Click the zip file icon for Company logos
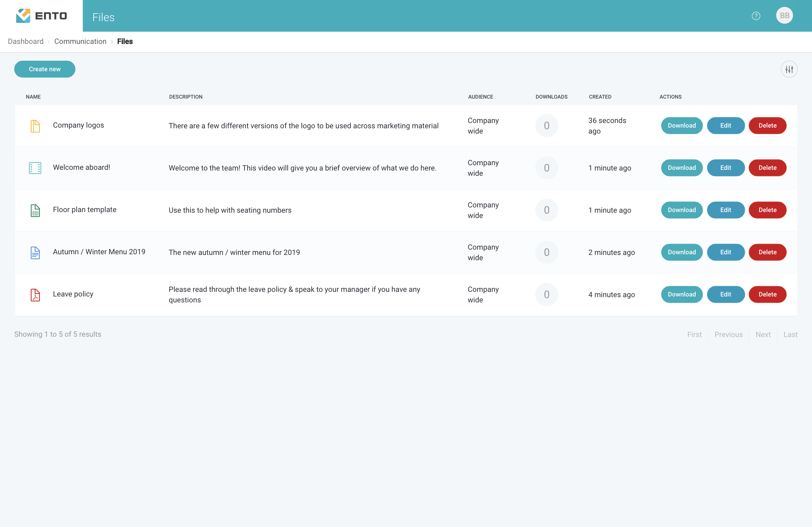812x527 pixels. point(35,126)
